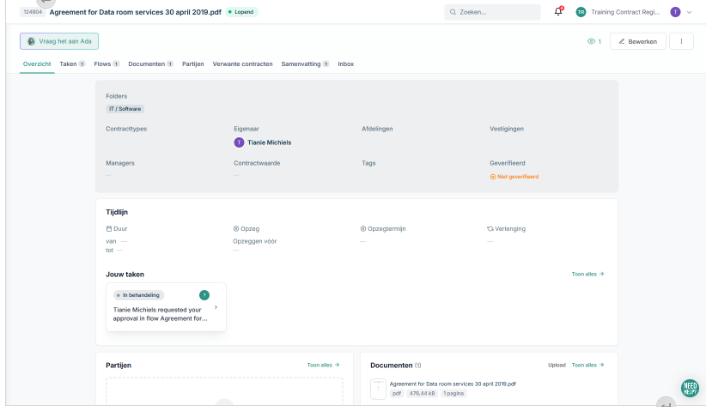Click the back arrow at top left
Image resolution: width=706 pixels, height=407 pixels.
(46, 3)
